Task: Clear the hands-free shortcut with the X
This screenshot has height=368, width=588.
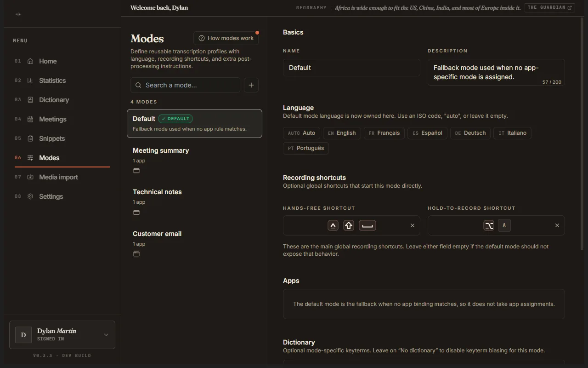Action: click(413, 225)
